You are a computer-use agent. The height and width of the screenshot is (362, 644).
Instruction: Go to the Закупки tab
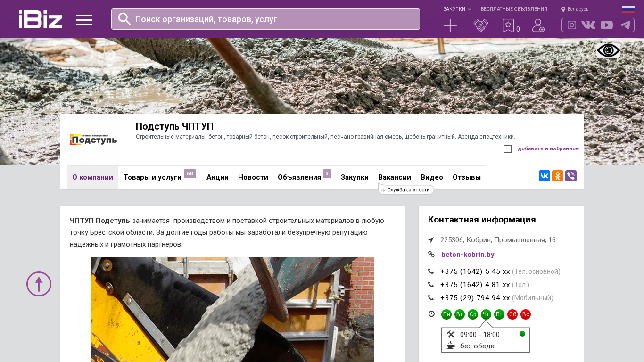pos(355,177)
